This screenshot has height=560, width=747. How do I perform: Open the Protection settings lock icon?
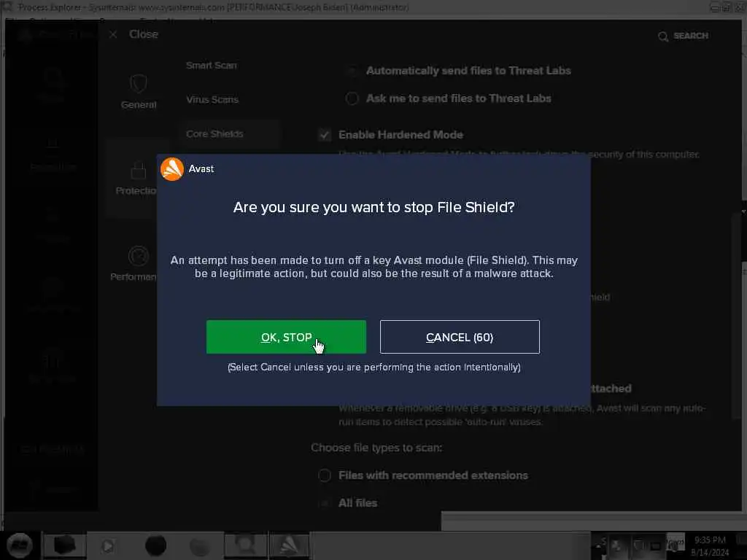(x=138, y=170)
